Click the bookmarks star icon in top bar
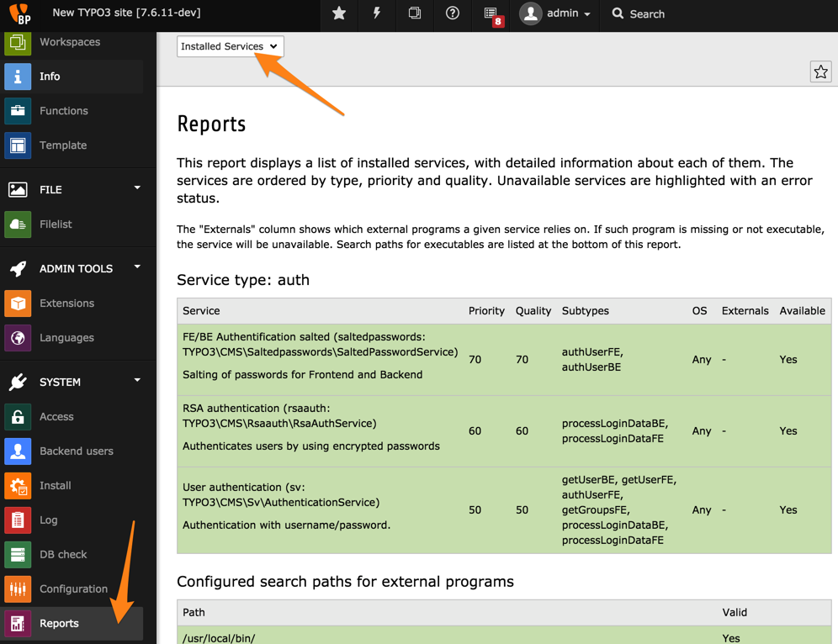The image size is (838, 644). tap(339, 13)
